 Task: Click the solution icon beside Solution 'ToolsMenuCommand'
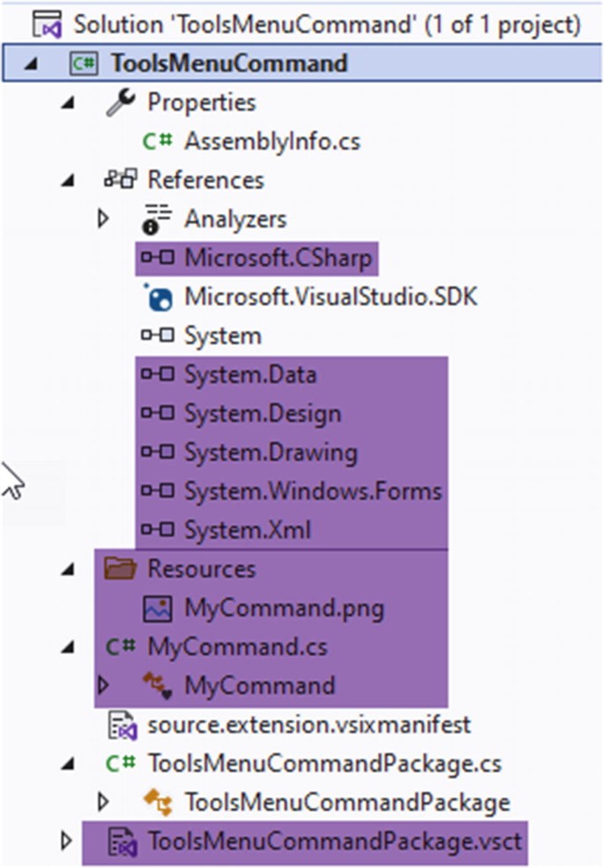[x=47, y=24]
